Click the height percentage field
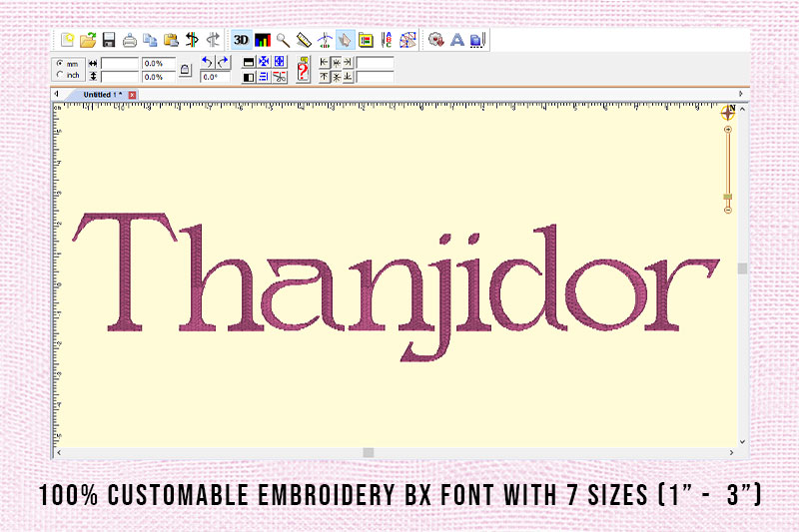The image size is (799, 532). [x=159, y=77]
